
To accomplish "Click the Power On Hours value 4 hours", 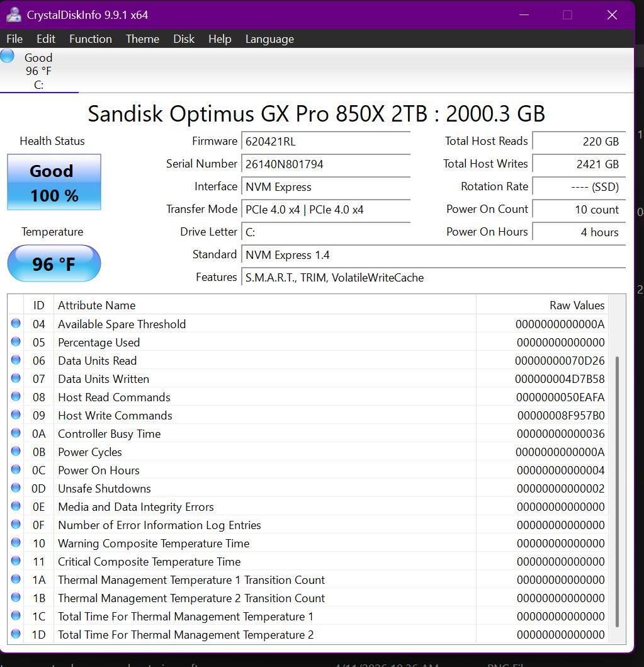I will (x=579, y=232).
